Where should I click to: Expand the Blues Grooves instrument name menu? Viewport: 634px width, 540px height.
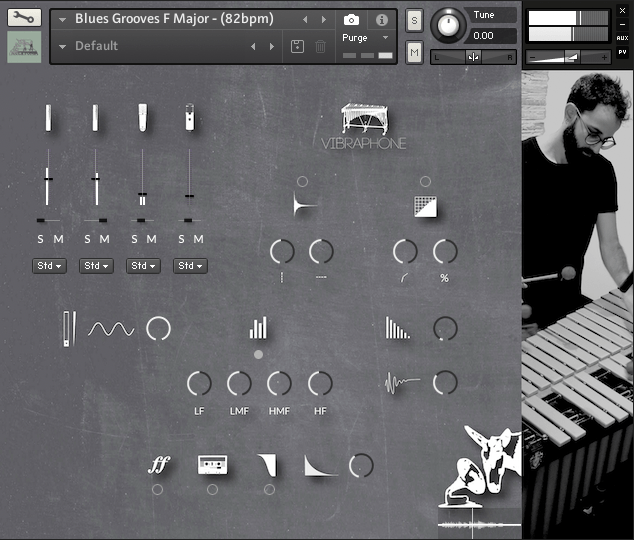(62, 19)
